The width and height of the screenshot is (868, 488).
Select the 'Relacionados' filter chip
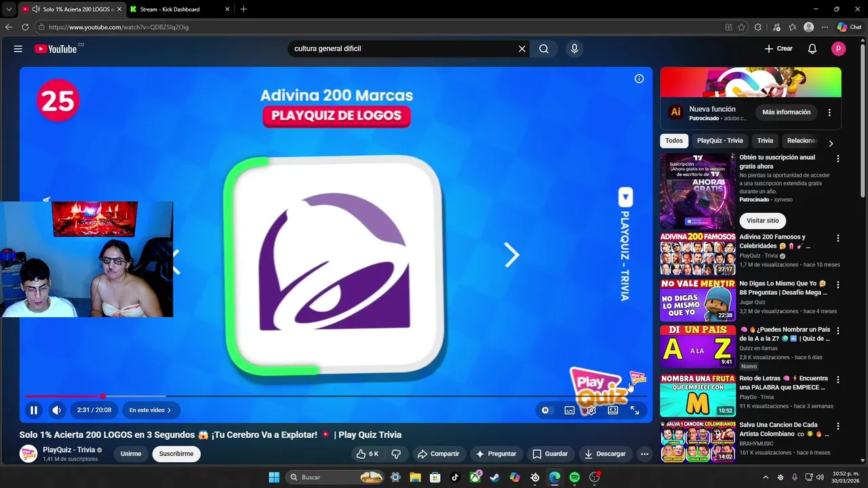(802, 141)
